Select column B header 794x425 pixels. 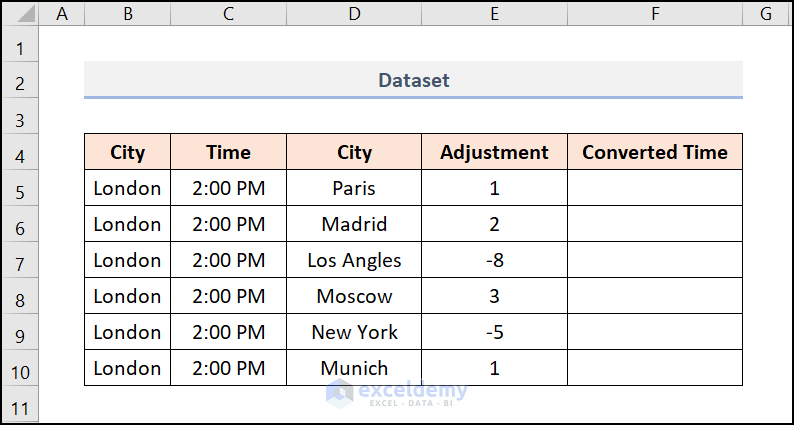point(127,14)
